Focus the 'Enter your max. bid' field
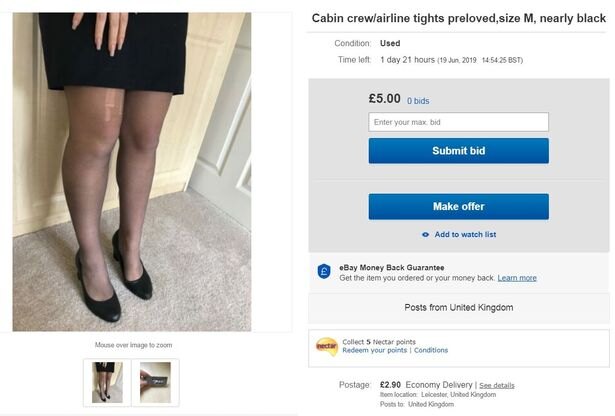The image size is (615, 416). coord(458,122)
